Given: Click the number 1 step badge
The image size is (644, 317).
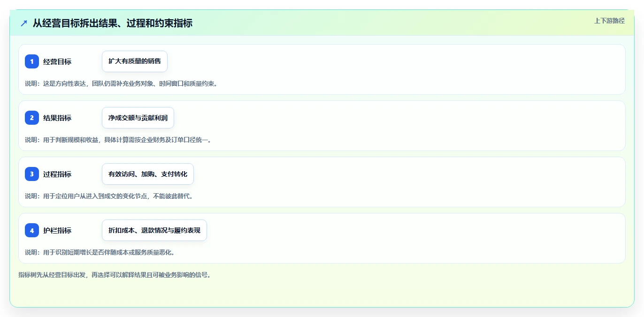Looking at the screenshot, I should point(32,61).
